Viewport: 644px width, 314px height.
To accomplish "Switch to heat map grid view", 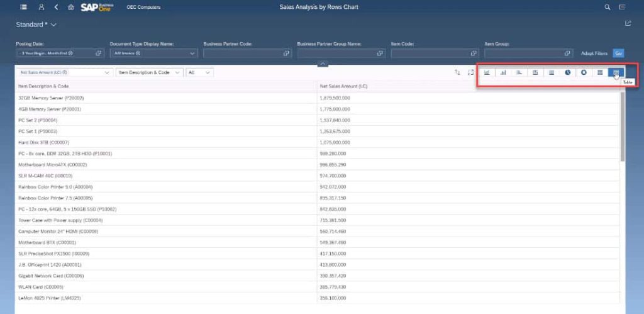I will 600,72.
